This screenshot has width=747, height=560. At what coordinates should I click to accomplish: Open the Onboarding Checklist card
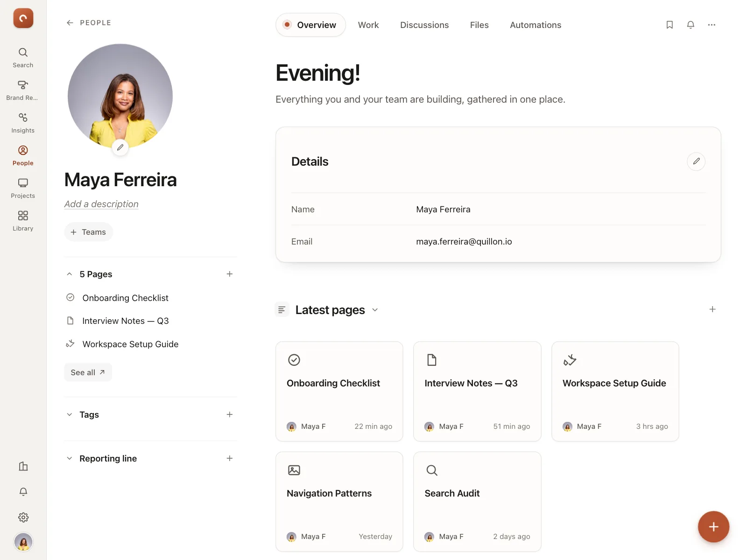[339, 392]
